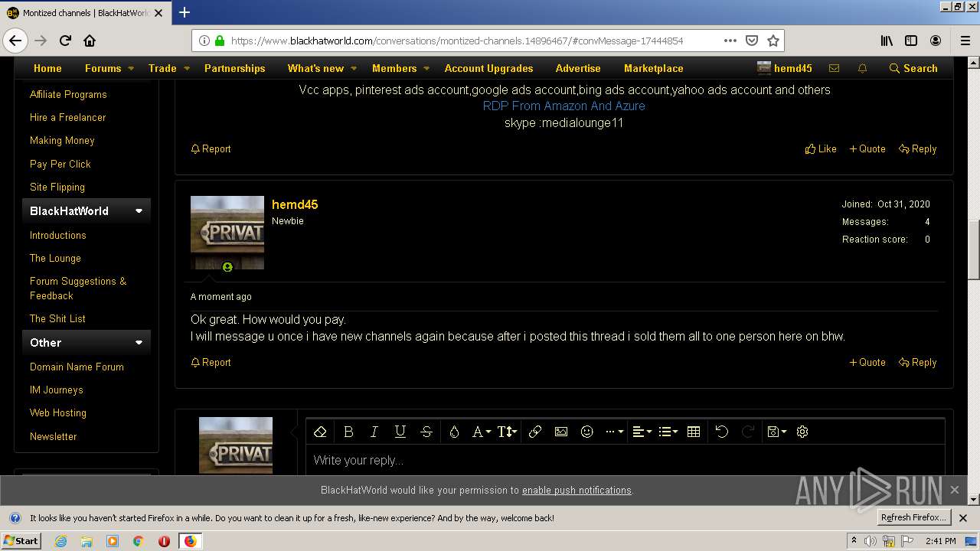Insert an image in reply editor

click(561, 432)
